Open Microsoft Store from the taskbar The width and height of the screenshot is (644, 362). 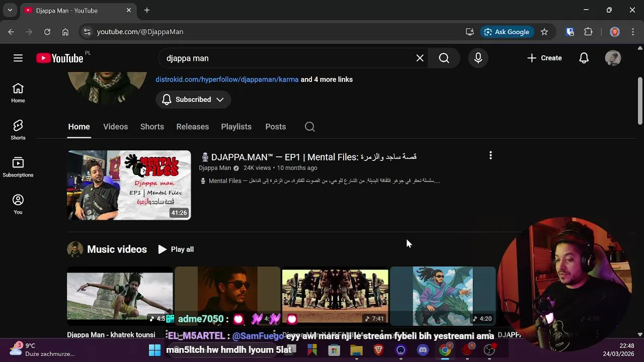pos(334,350)
